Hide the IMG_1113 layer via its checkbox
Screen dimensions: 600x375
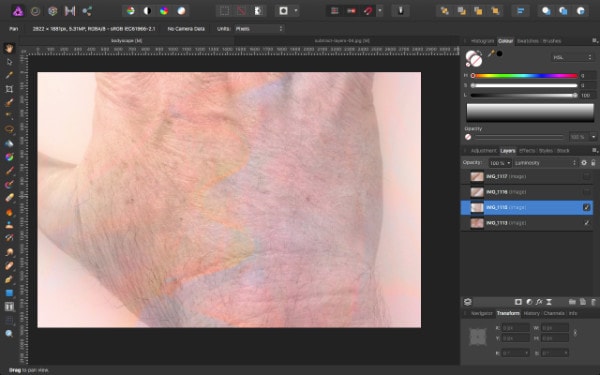586,223
